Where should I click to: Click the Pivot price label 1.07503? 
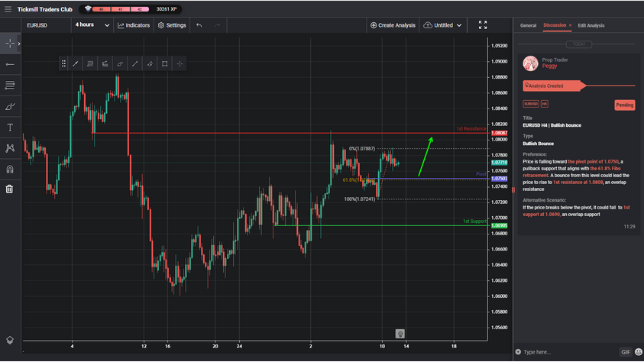click(x=499, y=179)
